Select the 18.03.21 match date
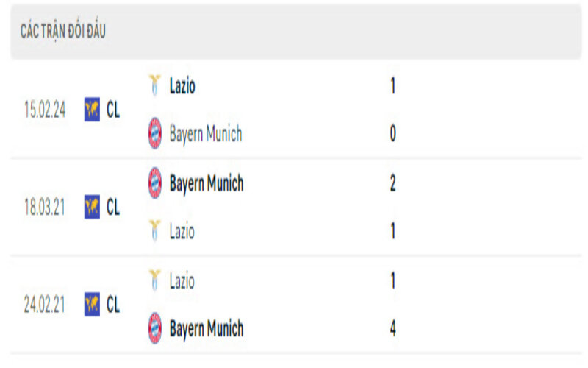Screen dimensions: 588x368 [x=45, y=207]
